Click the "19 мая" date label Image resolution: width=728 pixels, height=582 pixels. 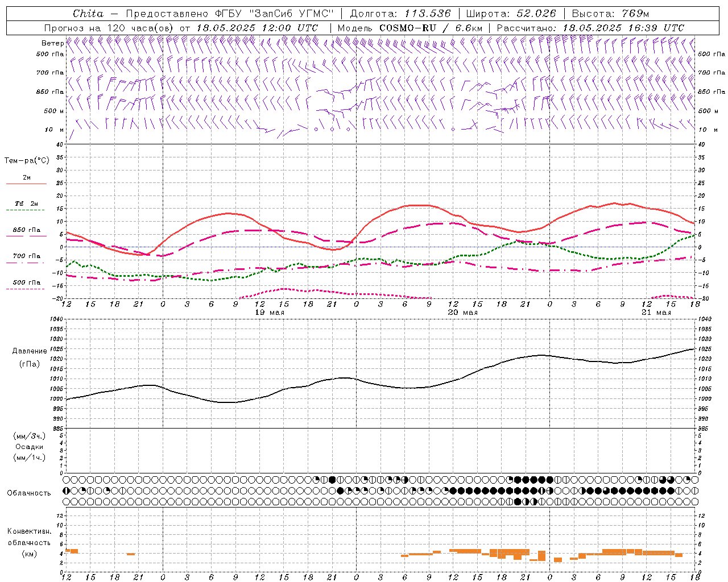pos(270,313)
